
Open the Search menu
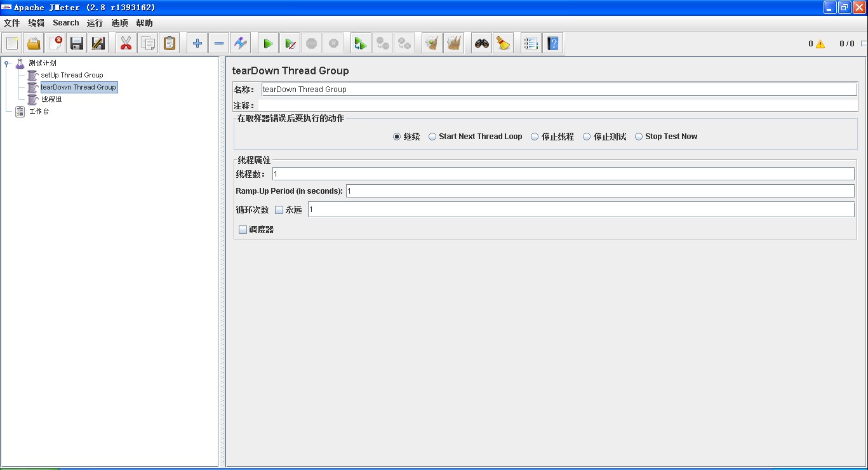click(x=66, y=23)
